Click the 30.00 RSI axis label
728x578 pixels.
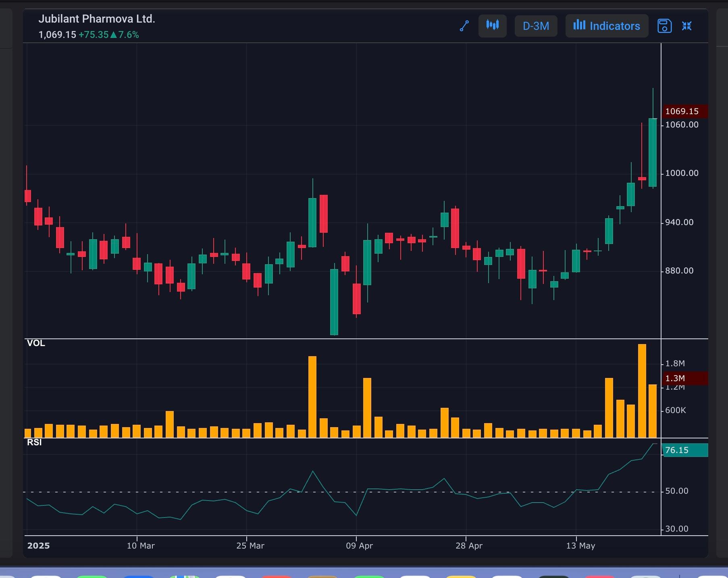(677, 529)
